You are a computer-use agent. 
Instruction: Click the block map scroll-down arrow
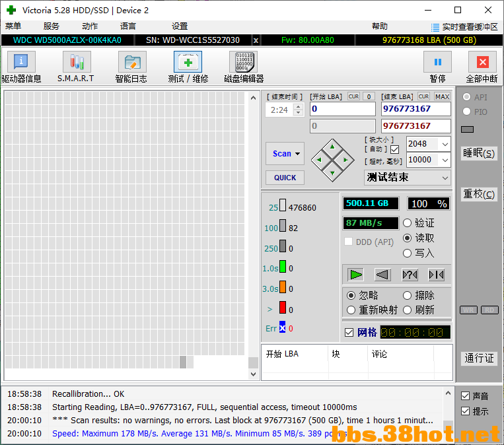(253, 374)
